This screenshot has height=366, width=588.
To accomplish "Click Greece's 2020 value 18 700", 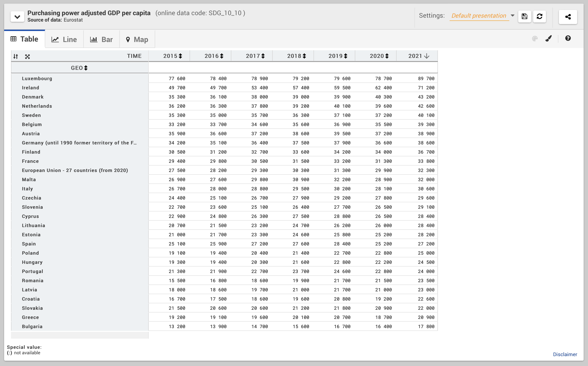I will 384,318.
